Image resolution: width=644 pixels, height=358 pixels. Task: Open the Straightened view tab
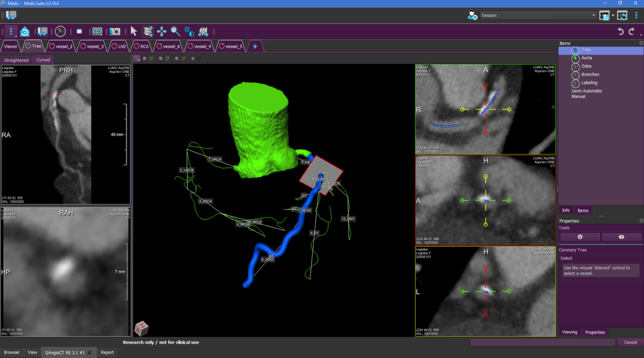[16, 60]
